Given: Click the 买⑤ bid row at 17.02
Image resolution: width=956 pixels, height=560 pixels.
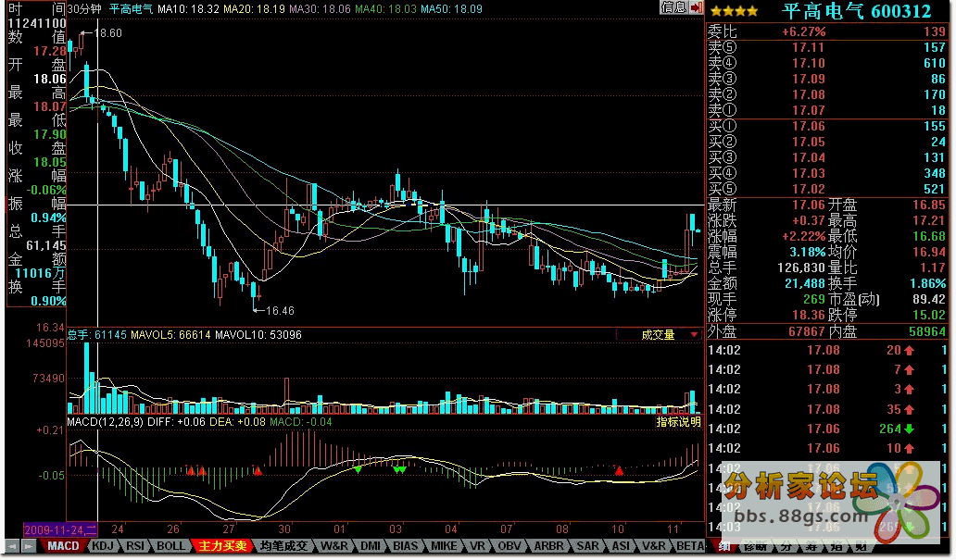Looking at the screenshot, I should (x=826, y=189).
